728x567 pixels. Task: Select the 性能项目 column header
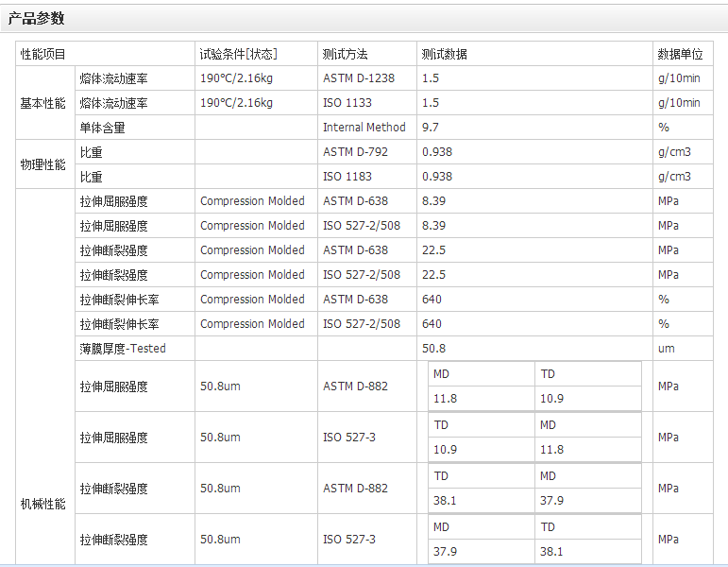click(43, 54)
